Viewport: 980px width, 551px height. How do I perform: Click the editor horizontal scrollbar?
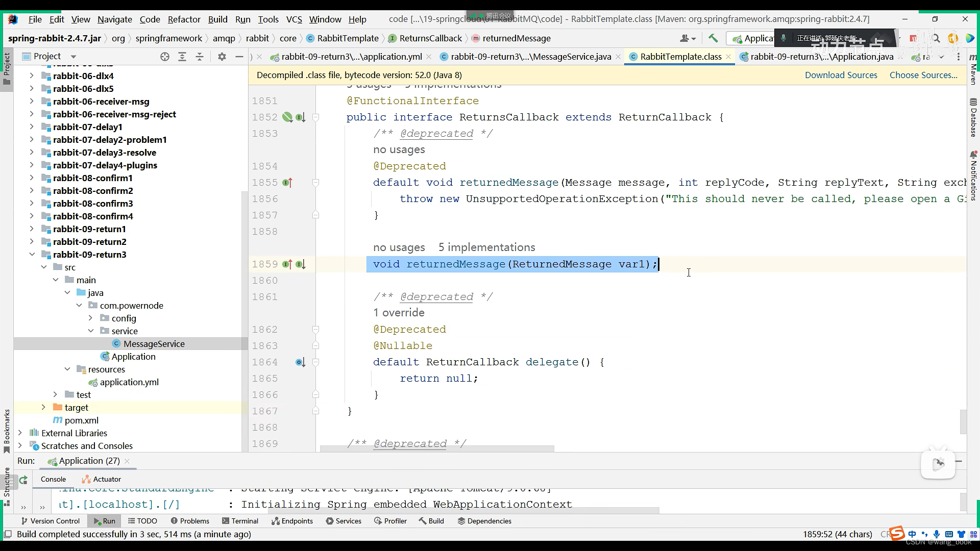436,449
